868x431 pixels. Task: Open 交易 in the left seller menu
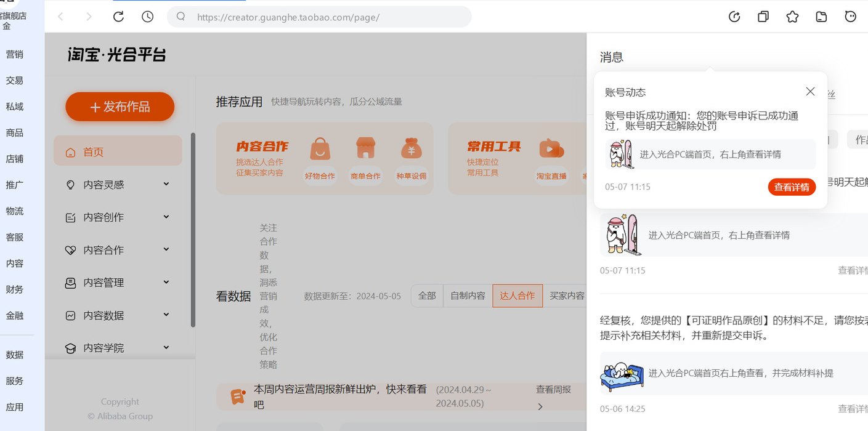[x=15, y=81]
